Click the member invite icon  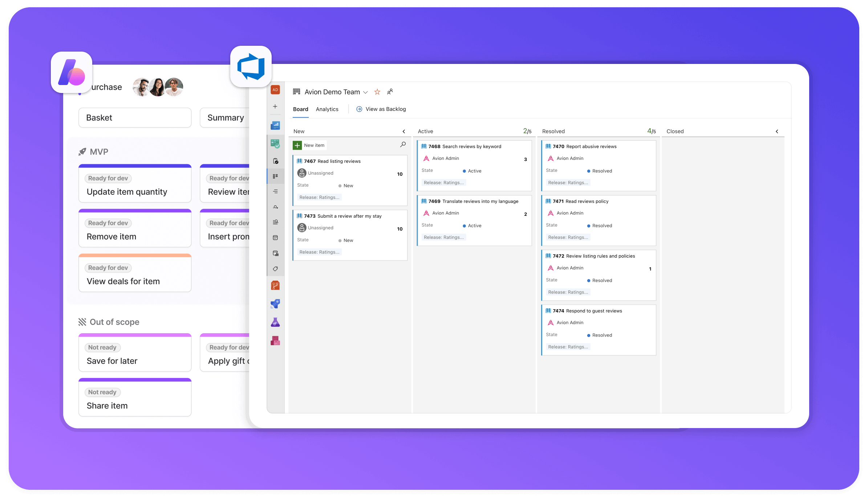coord(390,91)
